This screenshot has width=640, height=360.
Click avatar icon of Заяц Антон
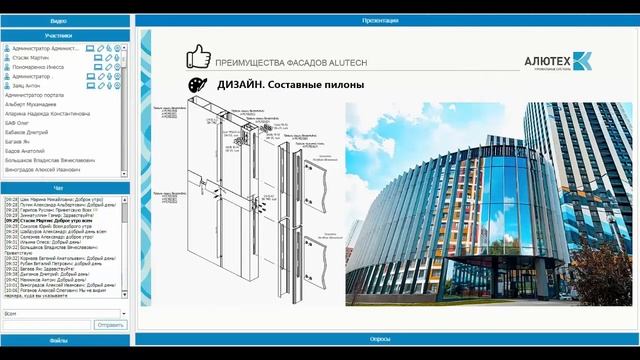pos(7,86)
